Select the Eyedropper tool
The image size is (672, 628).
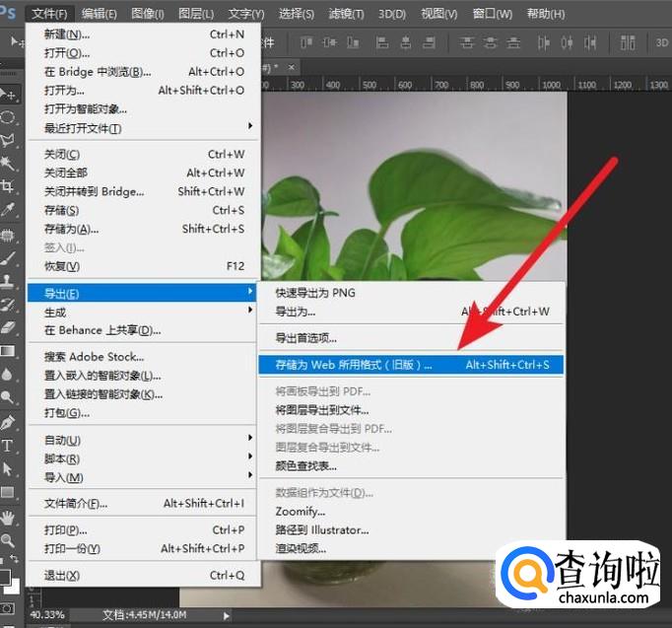[x=9, y=210]
